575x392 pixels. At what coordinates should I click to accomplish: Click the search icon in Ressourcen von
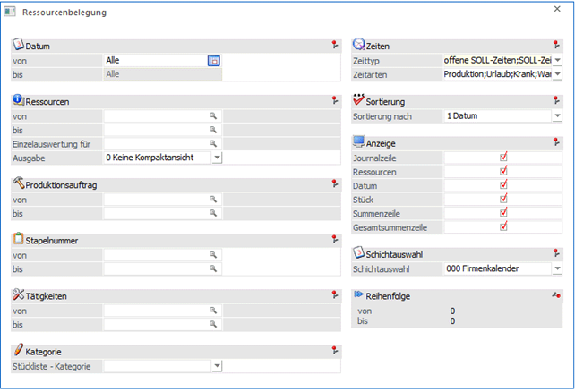pyautogui.click(x=213, y=116)
